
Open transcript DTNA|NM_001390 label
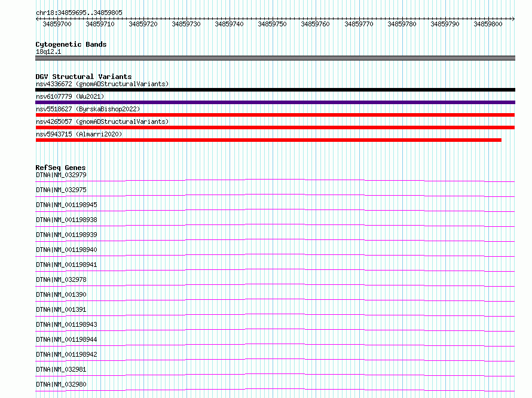pyautogui.click(x=61, y=294)
